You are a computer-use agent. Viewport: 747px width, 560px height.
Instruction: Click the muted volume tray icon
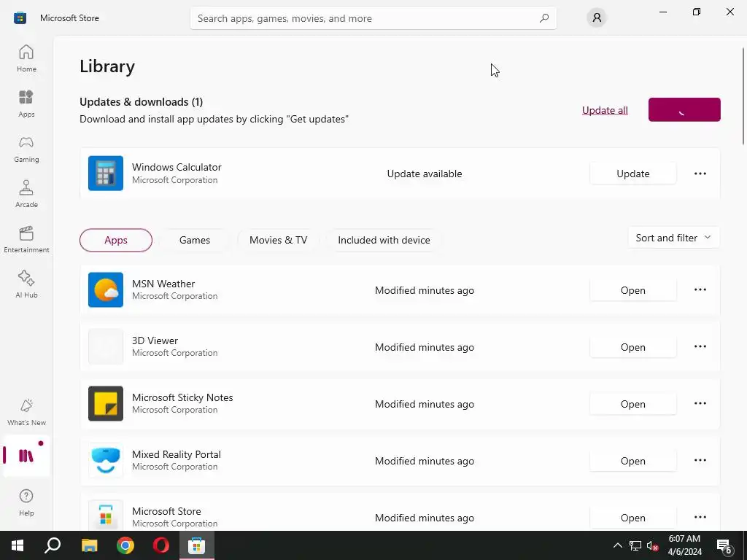[x=652, y=545]
